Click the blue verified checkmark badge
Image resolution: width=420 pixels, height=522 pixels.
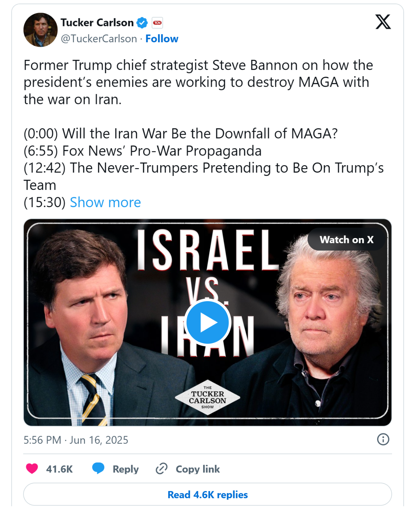pyautogui.click(x=142, y=23)
